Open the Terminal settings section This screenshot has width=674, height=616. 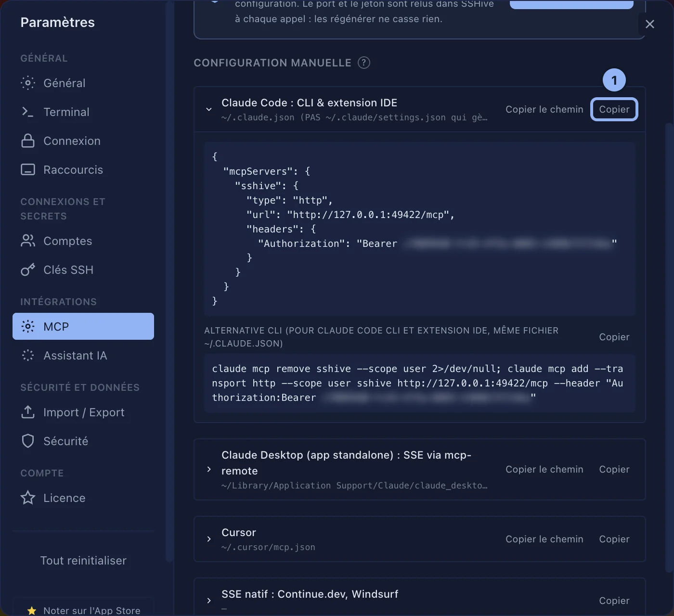point(83,112)
